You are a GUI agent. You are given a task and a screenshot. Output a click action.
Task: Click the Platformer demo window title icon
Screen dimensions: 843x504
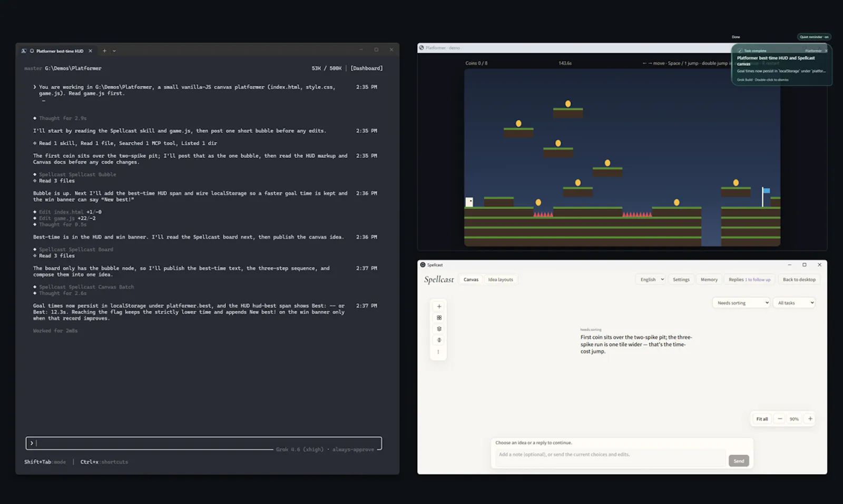[x=421, y=48]
